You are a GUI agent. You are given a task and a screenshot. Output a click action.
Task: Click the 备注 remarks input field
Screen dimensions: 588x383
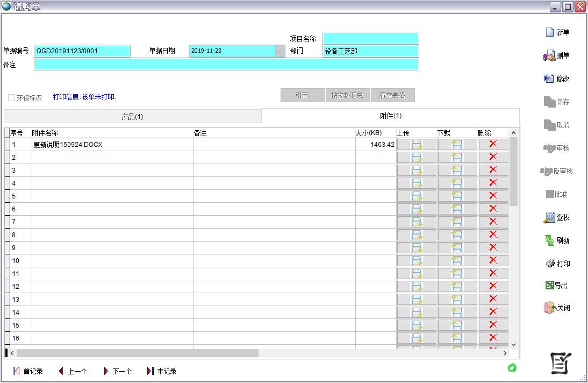point(226,64)
